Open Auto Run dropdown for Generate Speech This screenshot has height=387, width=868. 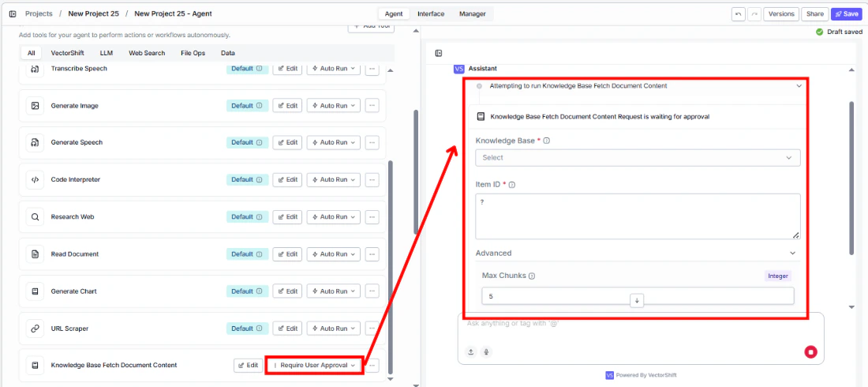333,142
